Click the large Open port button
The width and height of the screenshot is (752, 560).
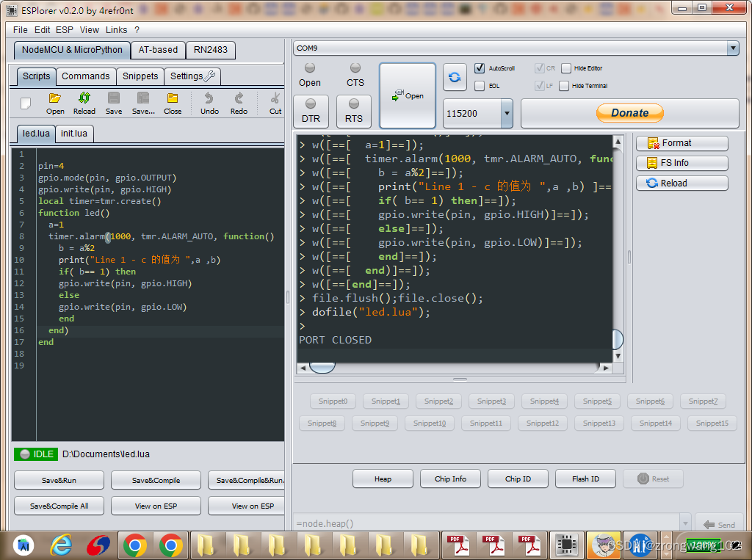click(x=408, y=95)
